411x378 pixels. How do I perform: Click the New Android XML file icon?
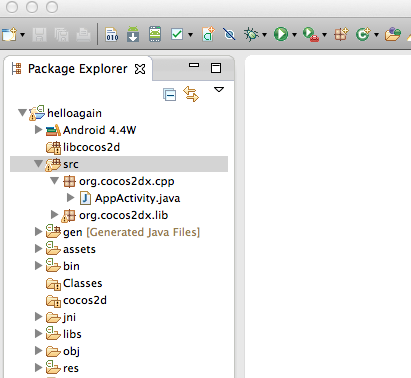click(x=208, y=34)
